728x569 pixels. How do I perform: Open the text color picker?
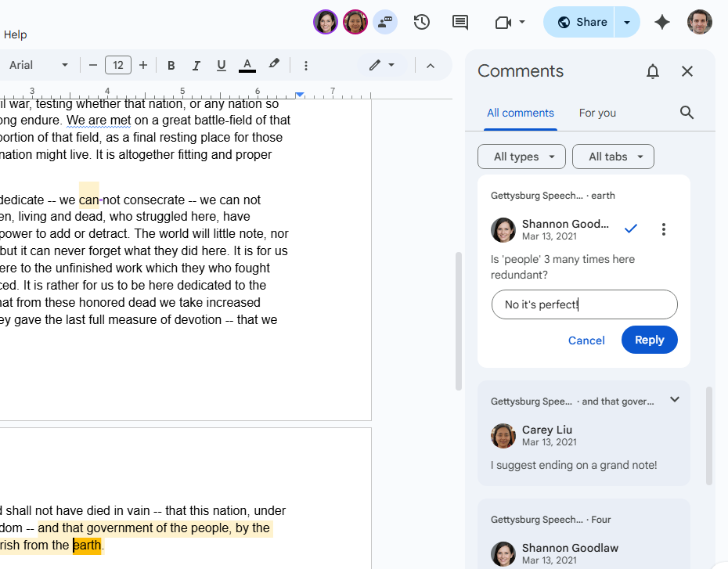coord(247,65)
